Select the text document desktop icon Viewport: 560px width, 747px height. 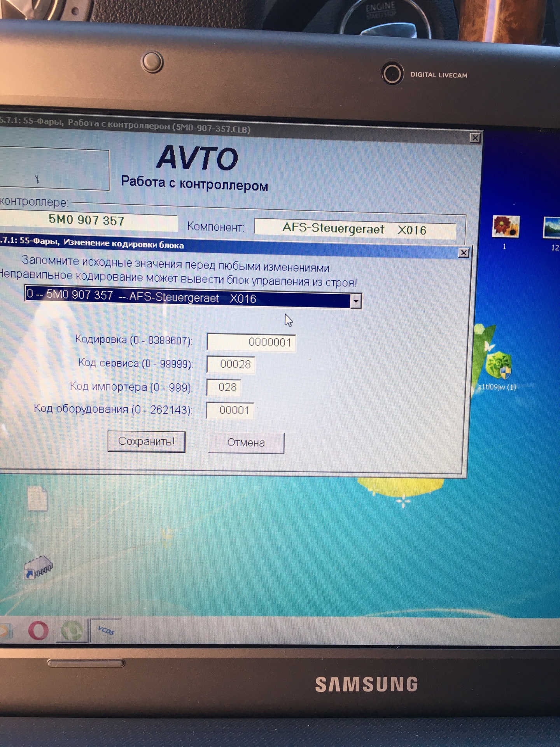[38, 499]
